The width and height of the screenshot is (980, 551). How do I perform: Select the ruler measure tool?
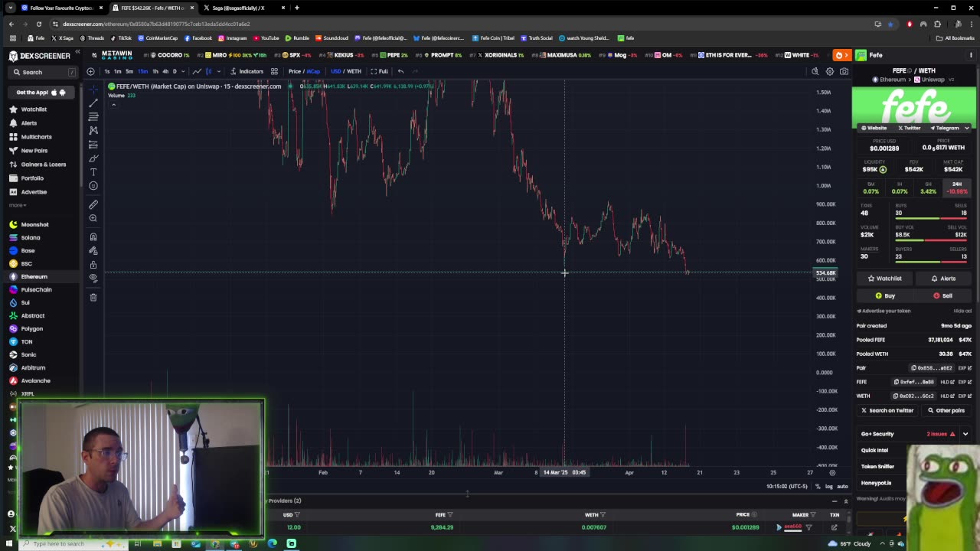[93, 204]
